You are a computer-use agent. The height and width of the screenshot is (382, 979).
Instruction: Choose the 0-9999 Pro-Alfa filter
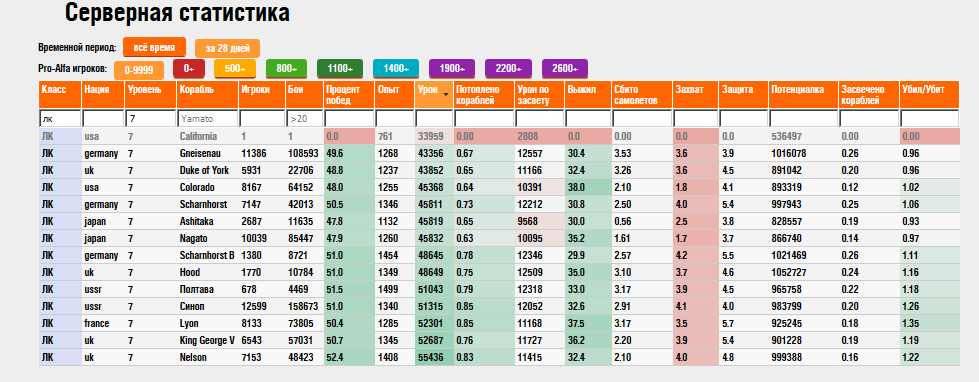pyautogui.click(x=139, y=70)
